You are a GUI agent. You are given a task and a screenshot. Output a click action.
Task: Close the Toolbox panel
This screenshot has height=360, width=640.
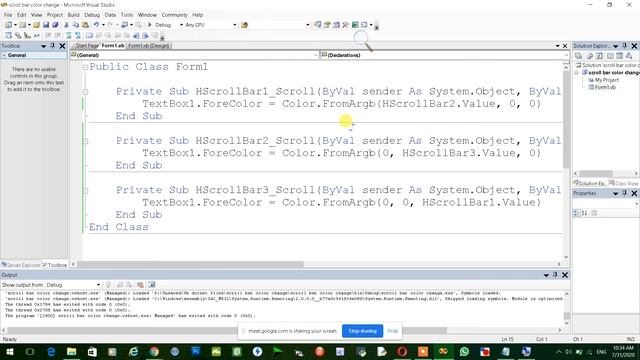point(62,46)
